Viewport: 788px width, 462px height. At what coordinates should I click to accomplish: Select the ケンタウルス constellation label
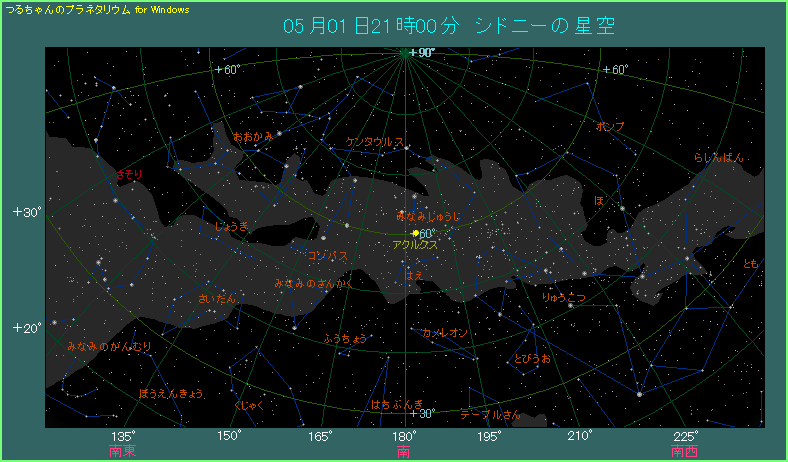[375, 142]
